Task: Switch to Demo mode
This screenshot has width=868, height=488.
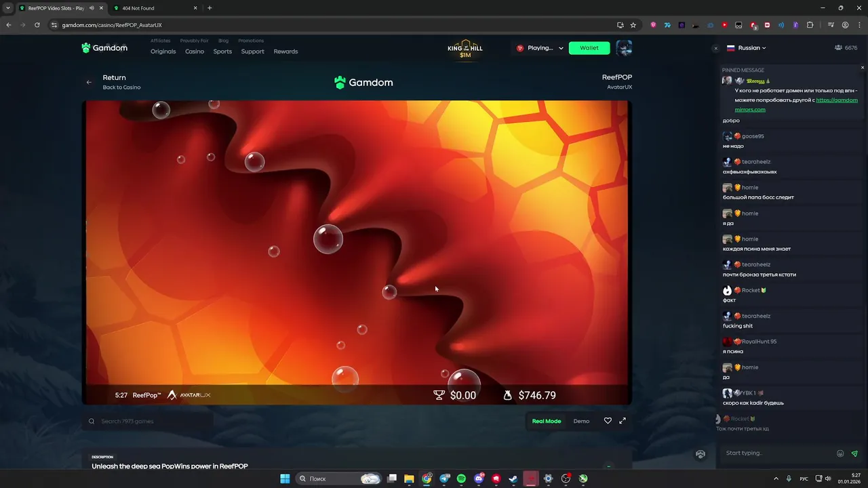Action: point(581,422)
